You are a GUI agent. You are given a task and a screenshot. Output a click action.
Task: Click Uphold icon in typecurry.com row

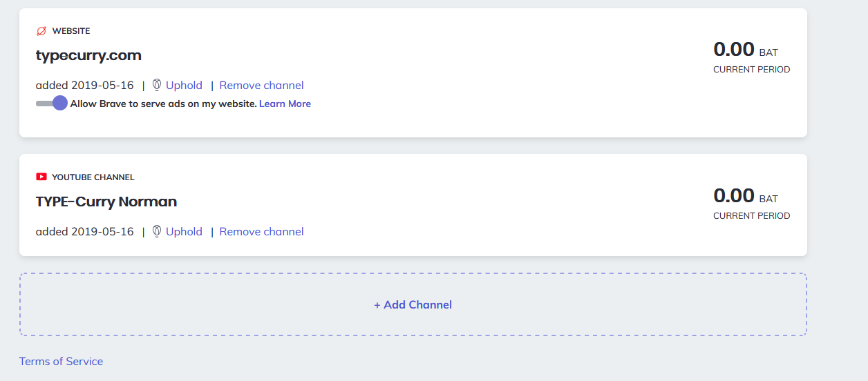click(x=157, y=86)
